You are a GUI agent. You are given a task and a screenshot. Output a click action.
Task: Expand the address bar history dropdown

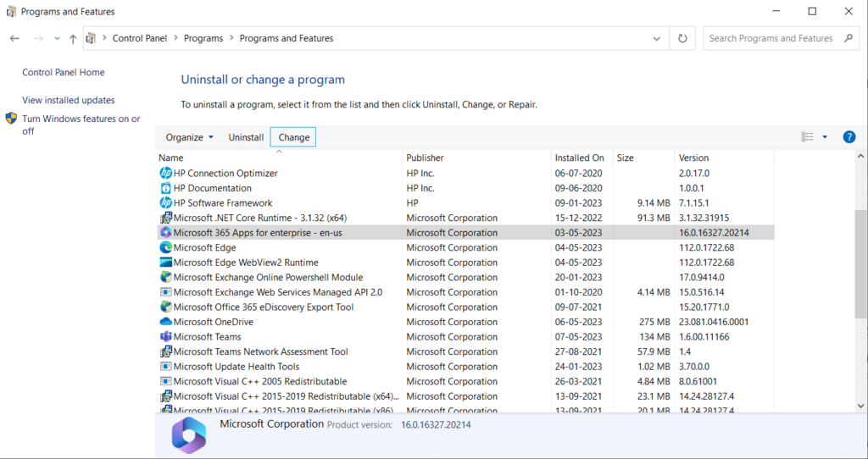[657, 39]
